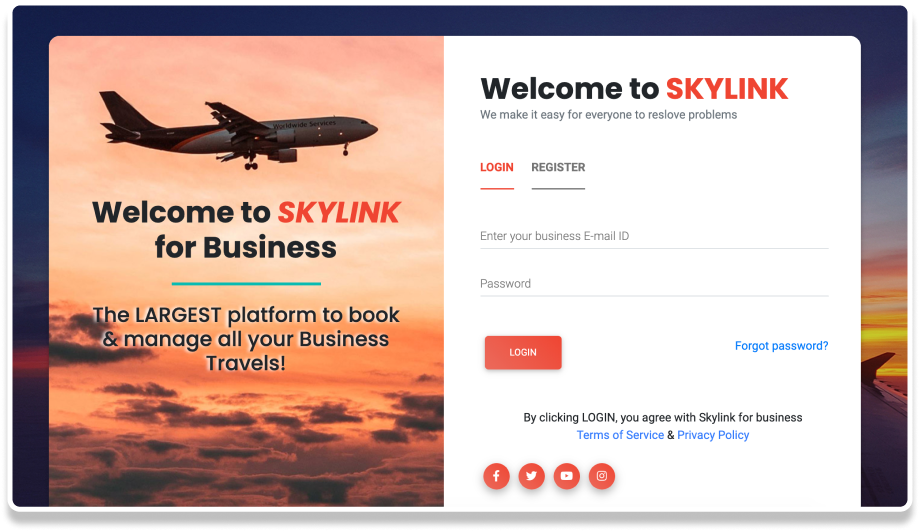
Task: Switch to the REGISTER tab
Action: tap(558, 167)
